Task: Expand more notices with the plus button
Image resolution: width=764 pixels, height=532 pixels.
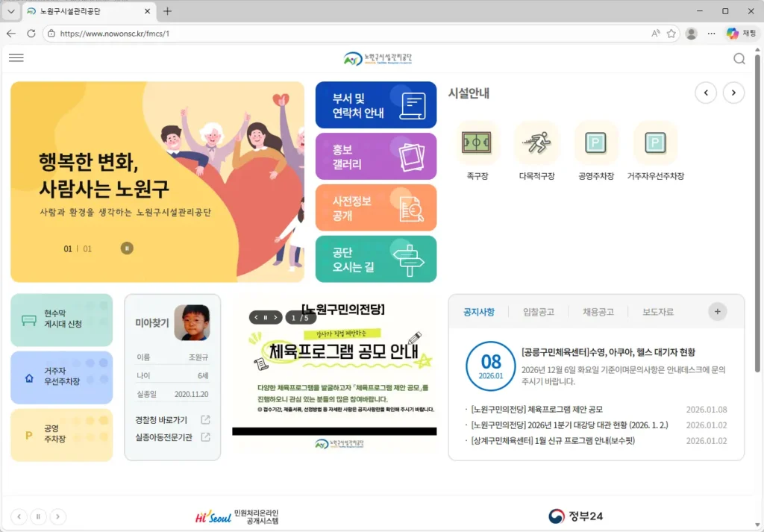Action: (x=717, y=311)
